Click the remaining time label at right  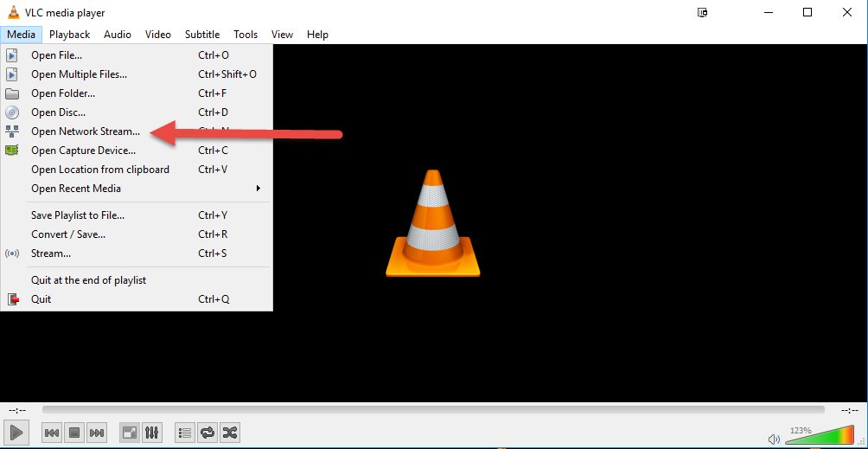click(x=849, y=410)
